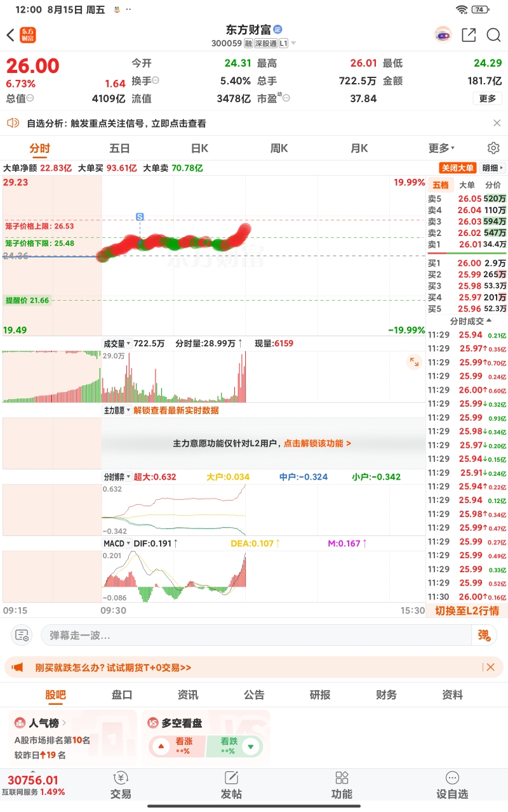The width and height of the screenshot is (508, 812).
Task: Tap the 深股通 tag
Action: click(x=266, y=44)
